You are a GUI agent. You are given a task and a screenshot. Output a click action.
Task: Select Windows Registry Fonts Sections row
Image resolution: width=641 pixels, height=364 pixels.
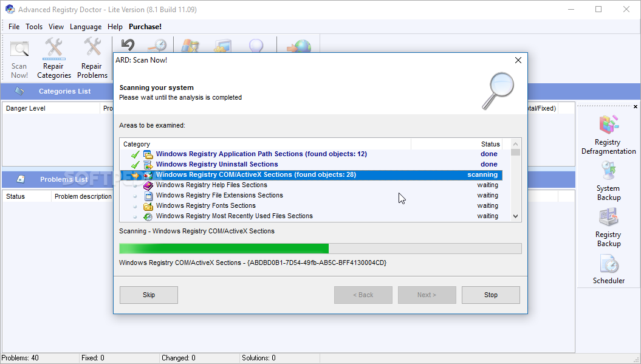point(311,206)
